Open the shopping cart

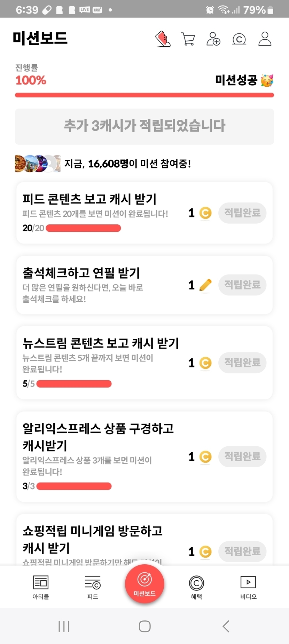pyautogui.click(x=188, y=39)
